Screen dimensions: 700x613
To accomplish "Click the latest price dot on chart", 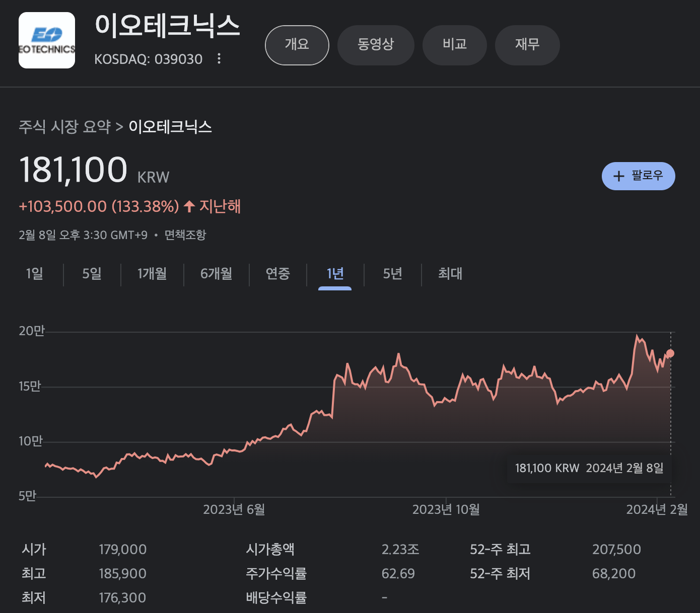I will (x=670, y=353).
